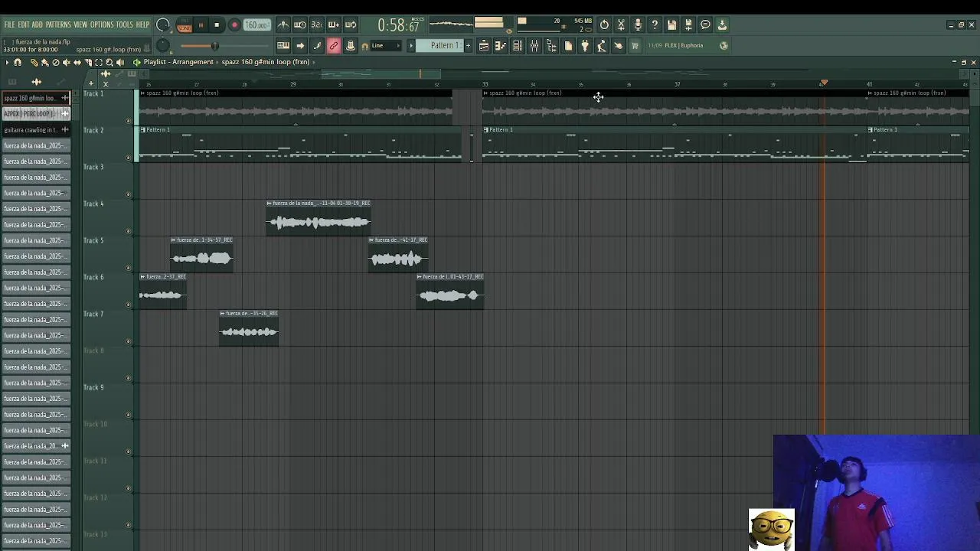Toggle auto-scrolling arrow icon
This screenshot has width=980, height=551.
point(300,46)
